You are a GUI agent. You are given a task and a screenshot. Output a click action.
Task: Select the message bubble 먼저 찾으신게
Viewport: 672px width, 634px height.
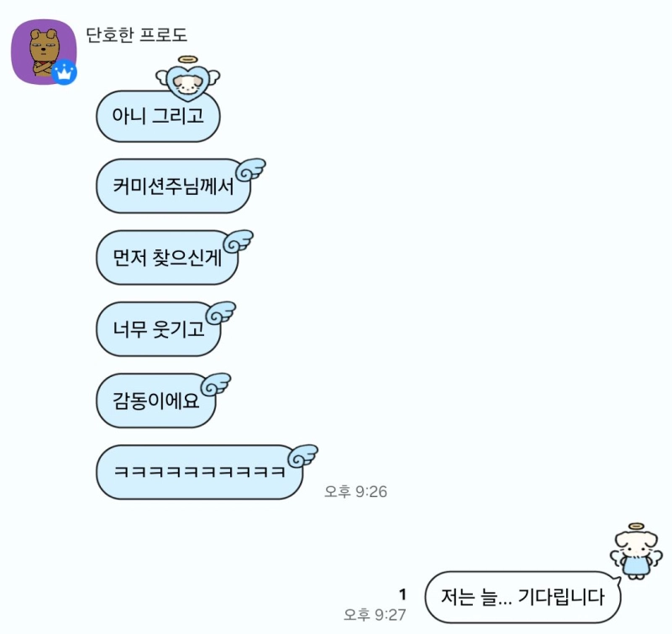pyautogui.click(x=166, y=258)
